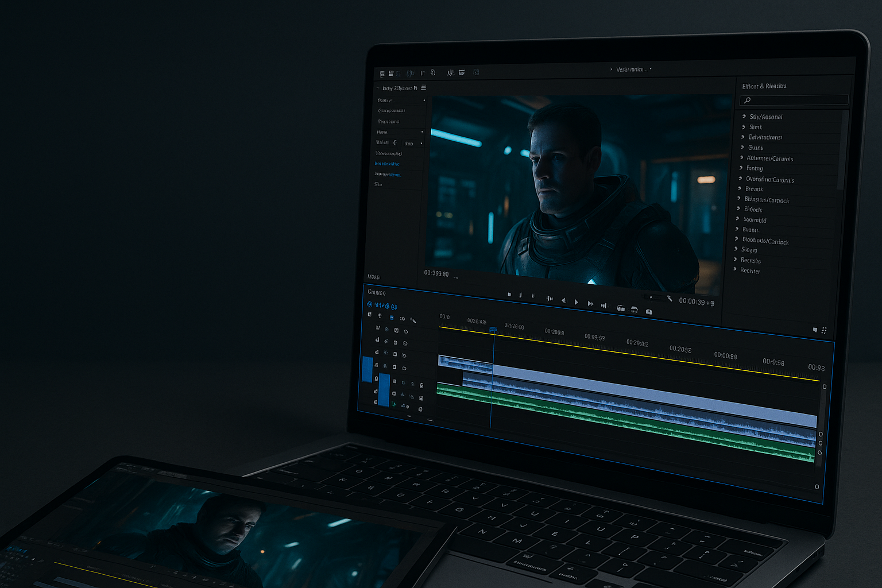Open the dropdown beside the '3:00' value

pyautogui.click(x=421, y=144)
